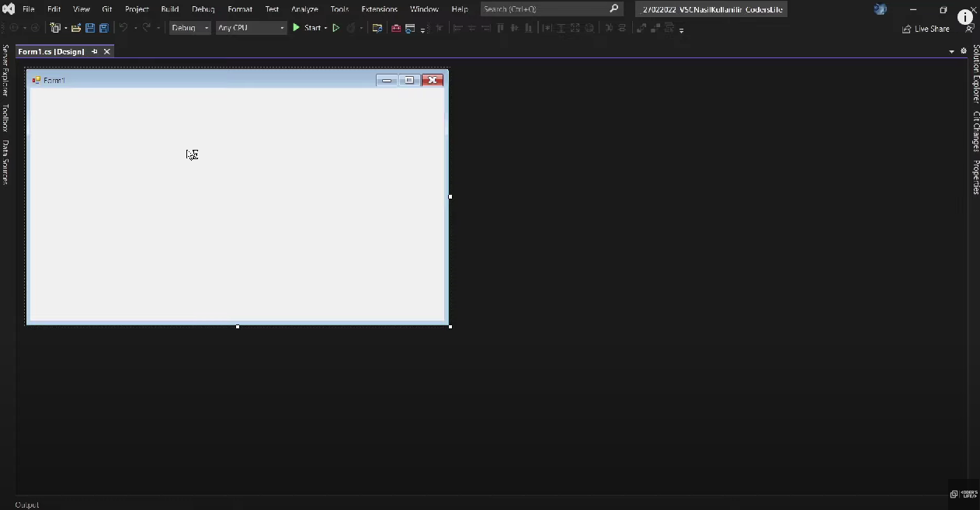Click the Open File folder icon

(76, 28)
